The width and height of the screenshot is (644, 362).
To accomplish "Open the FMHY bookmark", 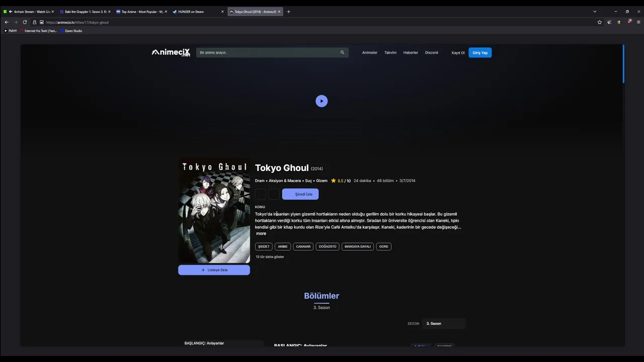I will tap(11, 31).
